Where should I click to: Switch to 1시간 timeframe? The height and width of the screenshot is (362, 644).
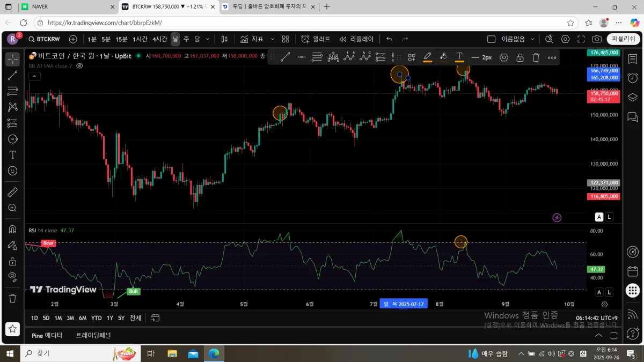[x=140, y=39]
